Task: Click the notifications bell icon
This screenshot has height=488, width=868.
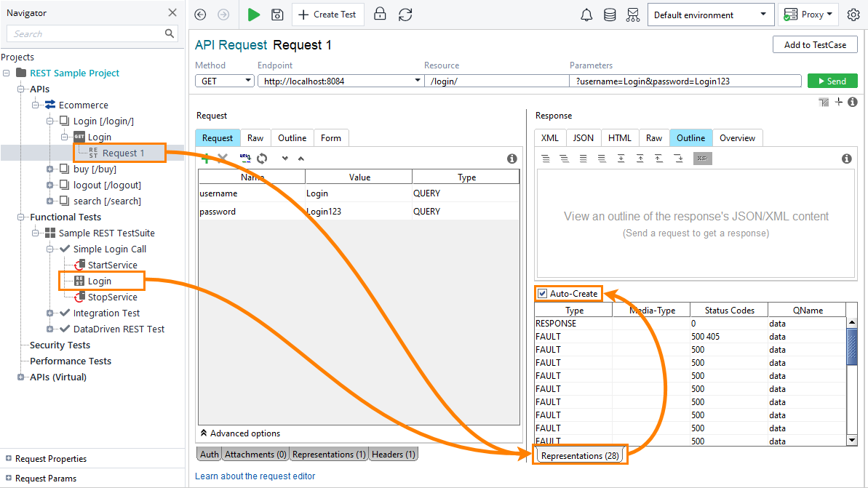Action: click(x=586, y=15)
